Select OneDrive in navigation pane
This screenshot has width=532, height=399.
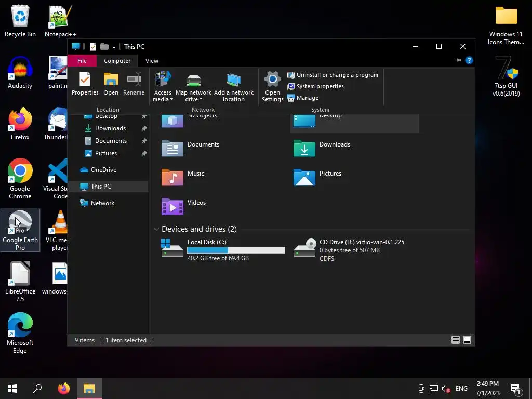point(103,170)
